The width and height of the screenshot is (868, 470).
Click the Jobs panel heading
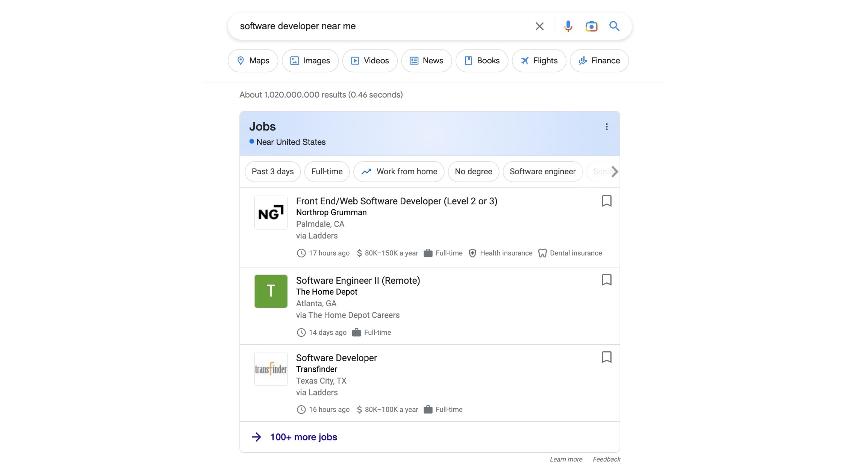click(262, 127)
